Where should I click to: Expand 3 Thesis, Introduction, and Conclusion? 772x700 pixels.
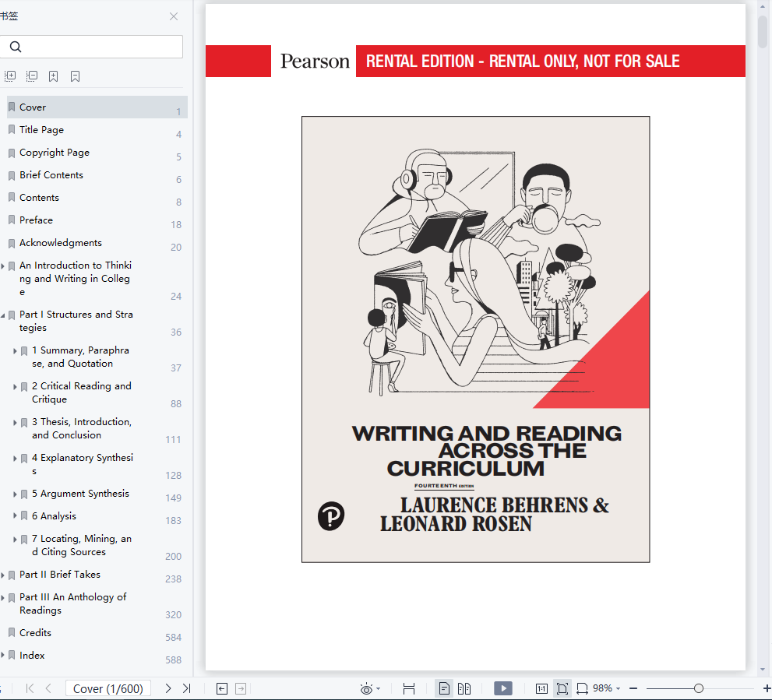[15, 423]
